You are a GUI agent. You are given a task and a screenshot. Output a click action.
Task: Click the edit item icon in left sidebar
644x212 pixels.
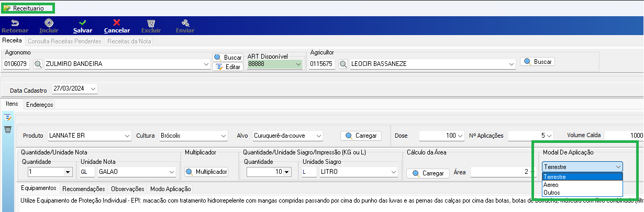click(8, 117)
